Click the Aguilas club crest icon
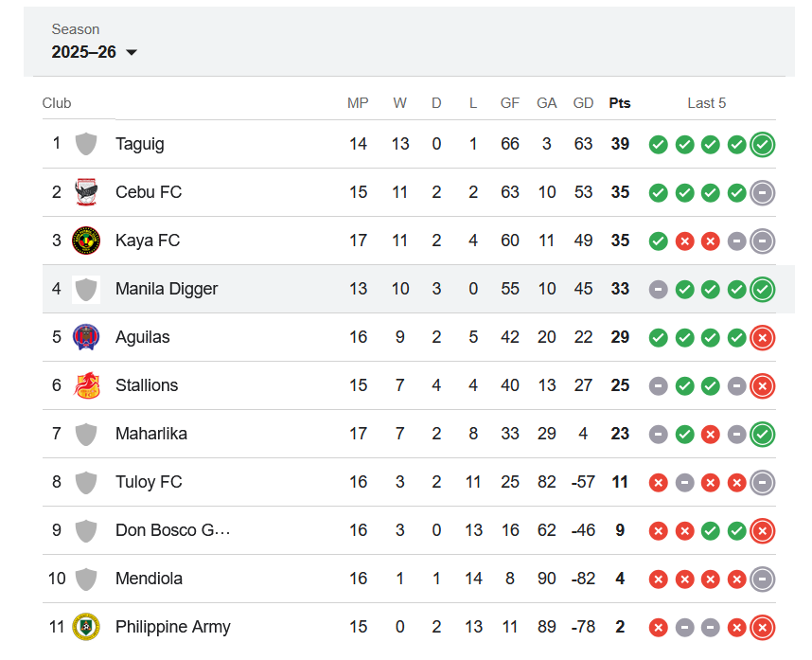Image resolution: width=812 pixels, height=660 pixels. click(x=86, y=337)
